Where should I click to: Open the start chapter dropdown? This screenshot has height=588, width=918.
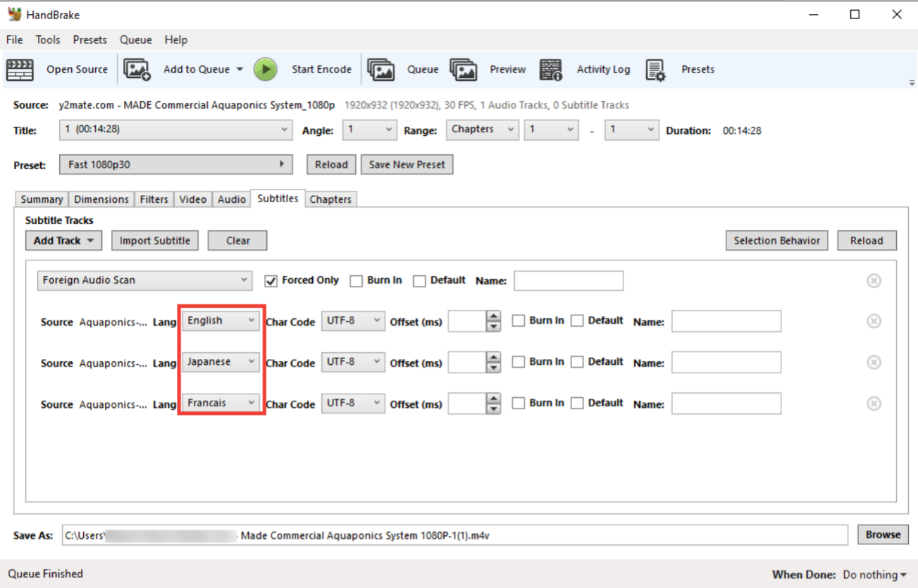(x=551, y=130)
